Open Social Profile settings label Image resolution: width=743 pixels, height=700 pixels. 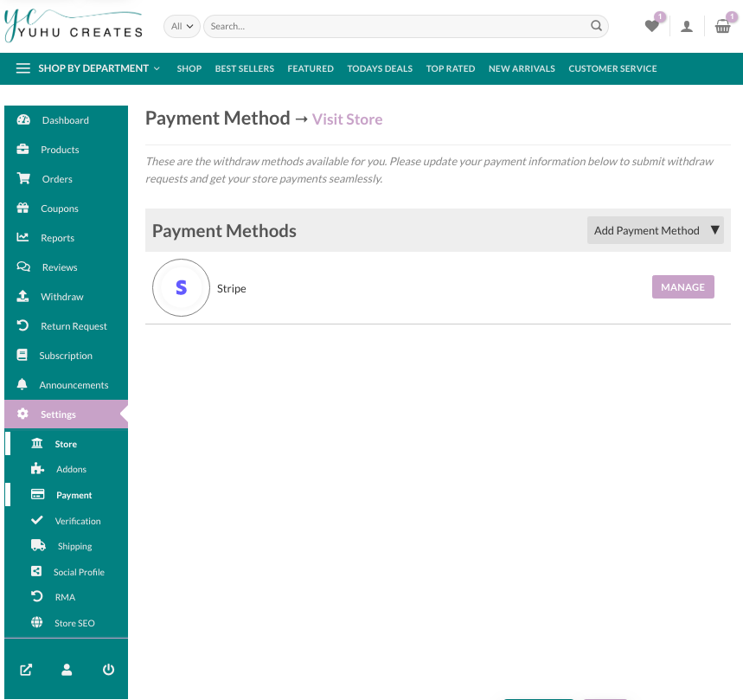pos(79,572)
